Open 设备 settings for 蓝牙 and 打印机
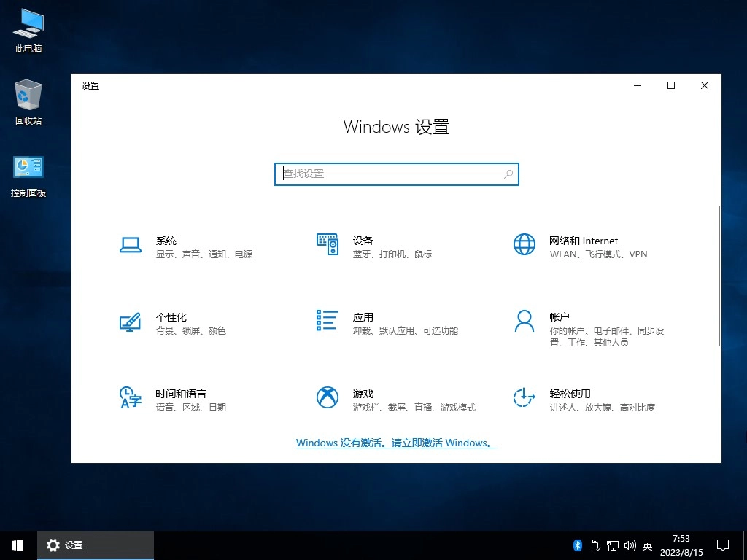This screenshot has height=560, width=747. 363,246
